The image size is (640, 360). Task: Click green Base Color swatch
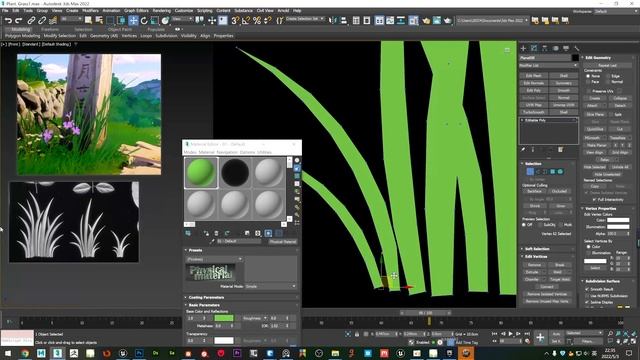224,318
